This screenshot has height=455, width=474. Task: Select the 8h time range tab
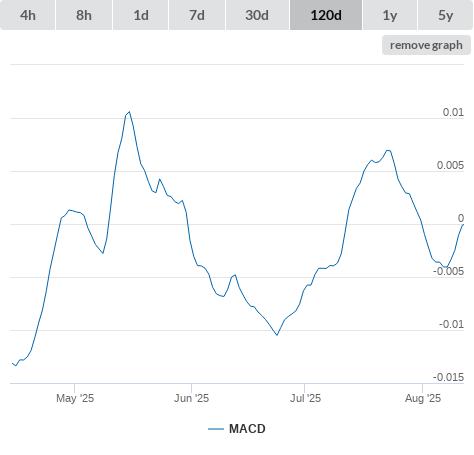[84, 15]
